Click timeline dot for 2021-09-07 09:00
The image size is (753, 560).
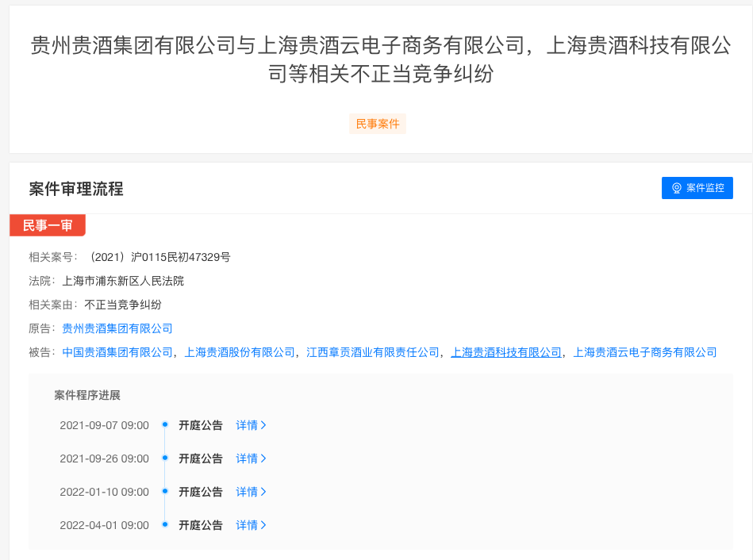165,424
